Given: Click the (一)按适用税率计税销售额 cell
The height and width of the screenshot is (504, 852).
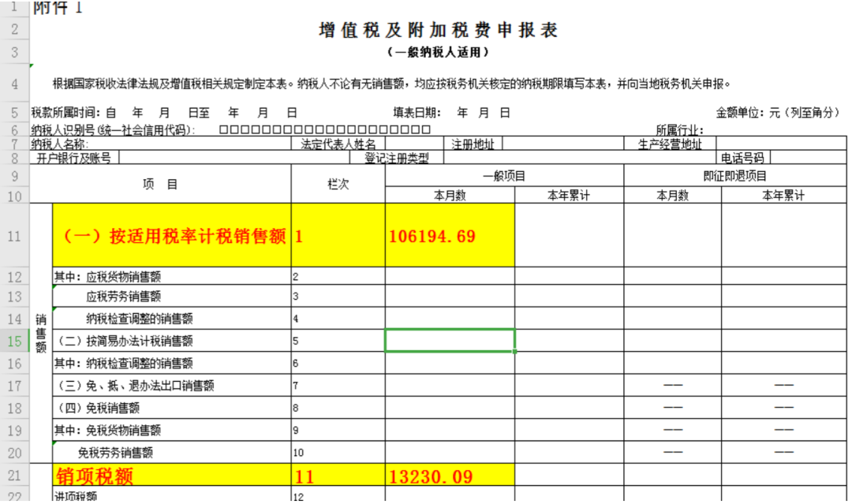Looking at the screenshot, I should point(172,236).
